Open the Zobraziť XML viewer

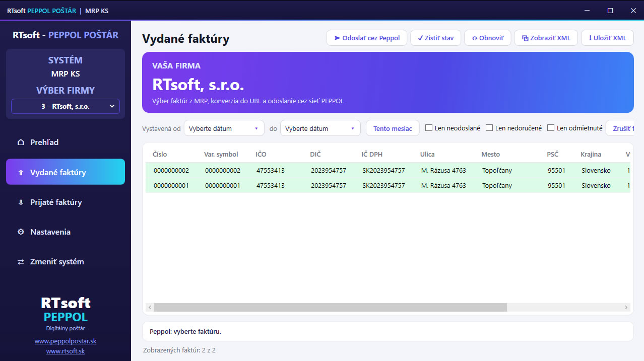tap(546, 38)
